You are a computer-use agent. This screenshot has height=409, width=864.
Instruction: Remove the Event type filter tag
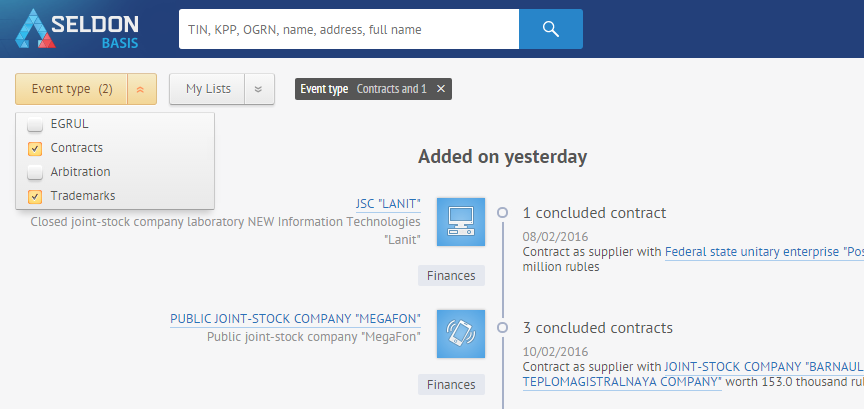click(x=440, y=89)
